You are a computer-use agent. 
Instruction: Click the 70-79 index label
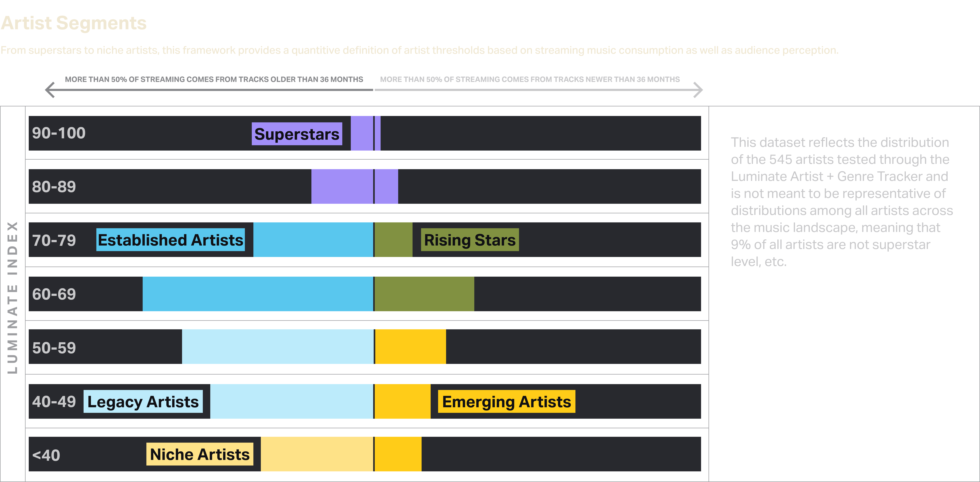pyautogui.click(x=54, y=240)
